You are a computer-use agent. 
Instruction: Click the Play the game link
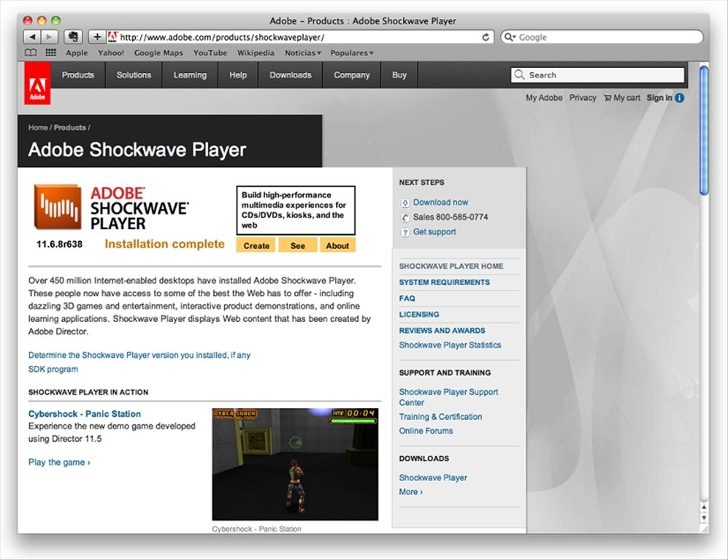(59, 462)
